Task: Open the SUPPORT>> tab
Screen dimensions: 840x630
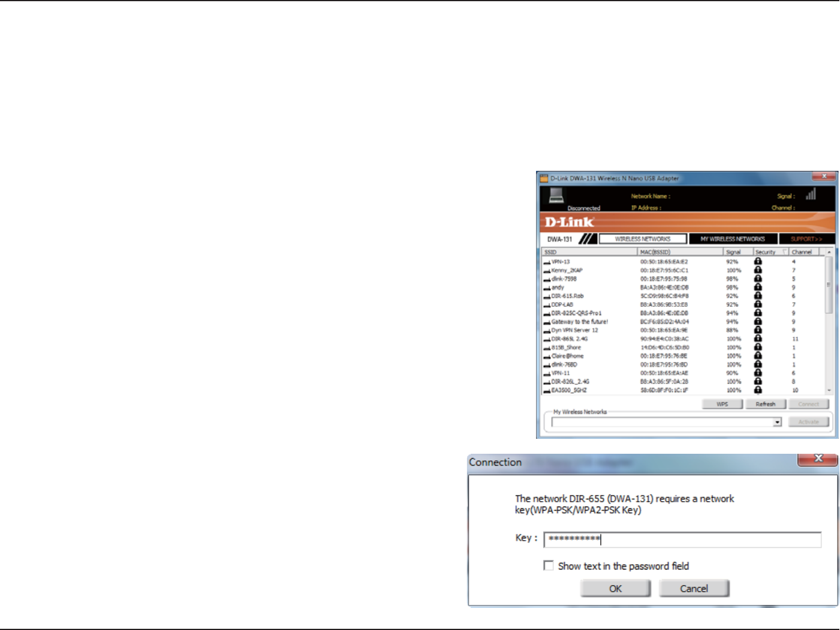Action: coord(806,239)
